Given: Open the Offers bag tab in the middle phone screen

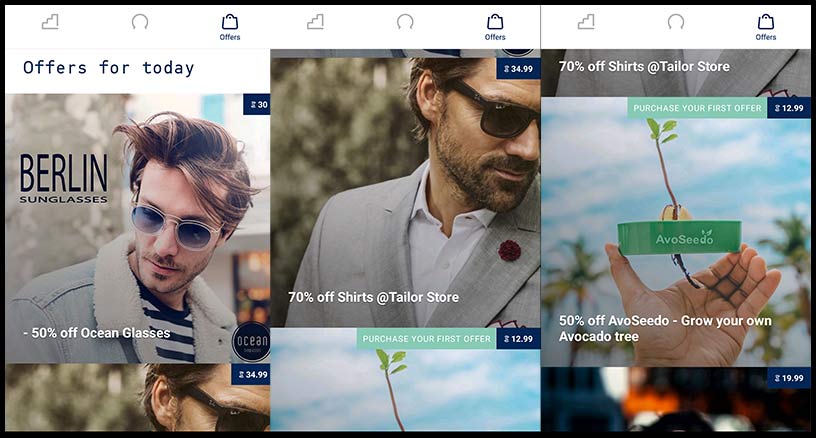Looking at the screenshot, I should 495,28.
